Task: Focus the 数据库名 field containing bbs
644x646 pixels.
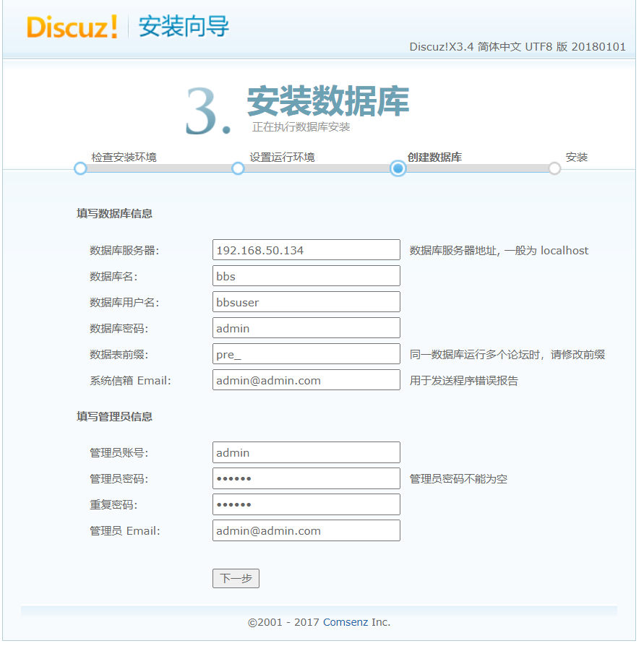Action: coord(306,275)
